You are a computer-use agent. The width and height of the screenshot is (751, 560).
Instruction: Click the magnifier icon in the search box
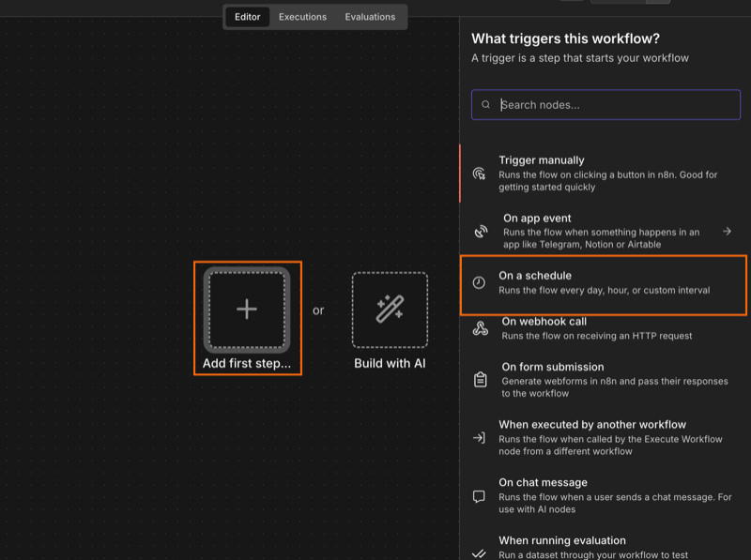[484, 104]
